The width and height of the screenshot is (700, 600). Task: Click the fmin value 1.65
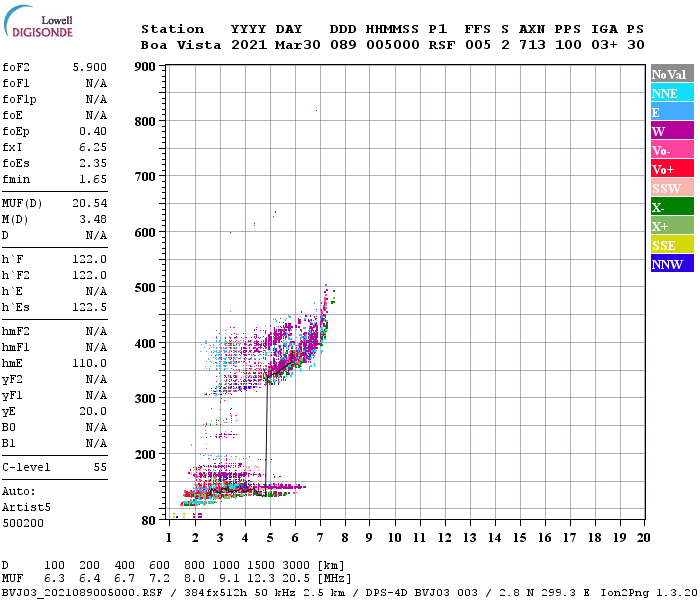coord(93,179)
